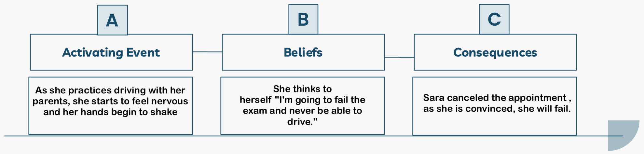This screenshot has height=154, width=644.
Task: Click the "She thinks to" text line
Action: [302, 89]
